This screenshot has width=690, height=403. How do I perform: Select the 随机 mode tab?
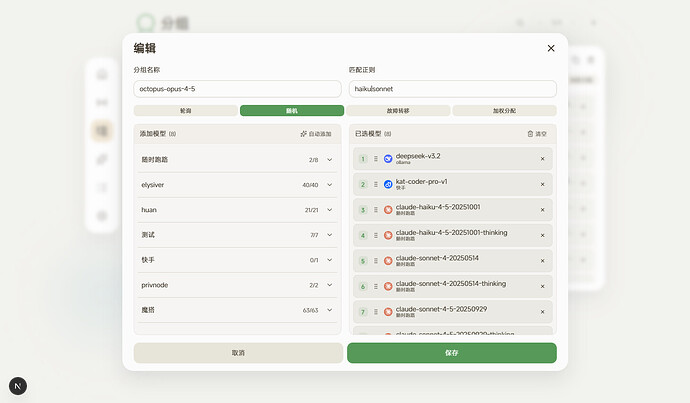pyautogui.click(x=292, y=110)
